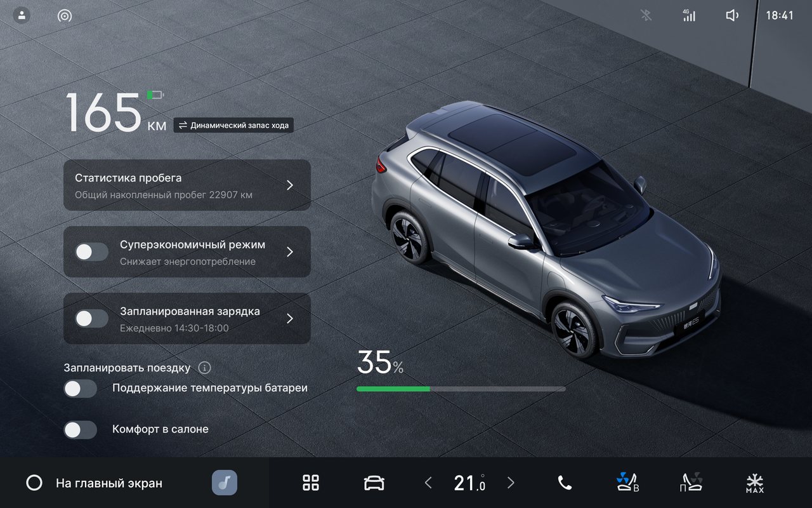Toggle Запланированная зарядка switch
The width and height of the screenshot is (812, 508).
(92, 319)
